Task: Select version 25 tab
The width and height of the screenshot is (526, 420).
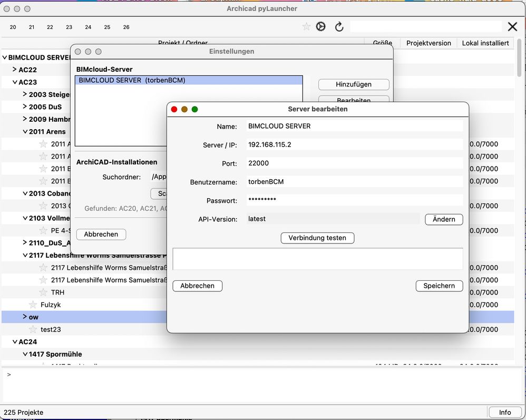Action: (x=108, y=27)
